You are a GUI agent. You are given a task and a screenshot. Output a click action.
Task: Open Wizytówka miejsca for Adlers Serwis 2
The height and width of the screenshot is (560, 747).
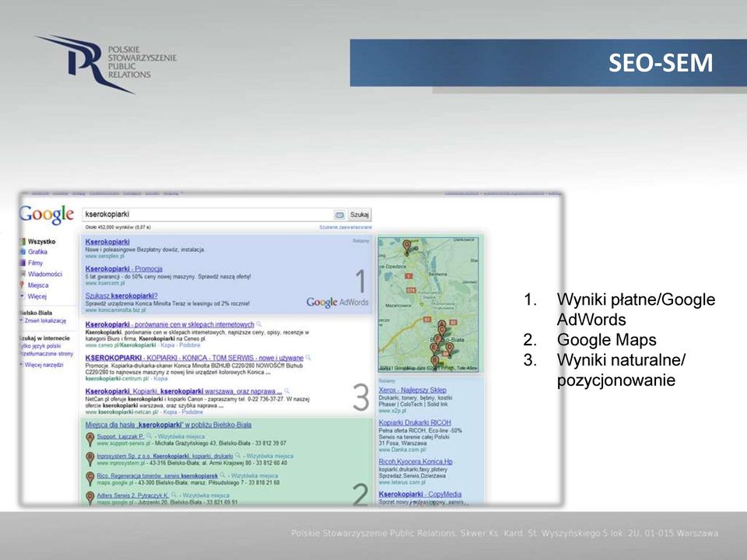click(x=205, y=495)
